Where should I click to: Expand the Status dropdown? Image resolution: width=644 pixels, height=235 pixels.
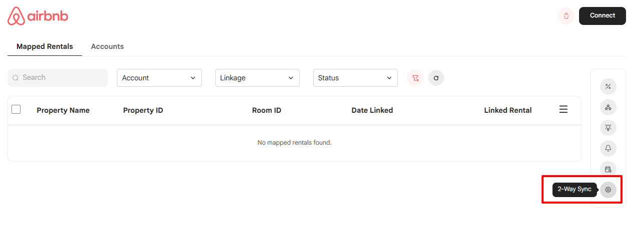[355, 78]
